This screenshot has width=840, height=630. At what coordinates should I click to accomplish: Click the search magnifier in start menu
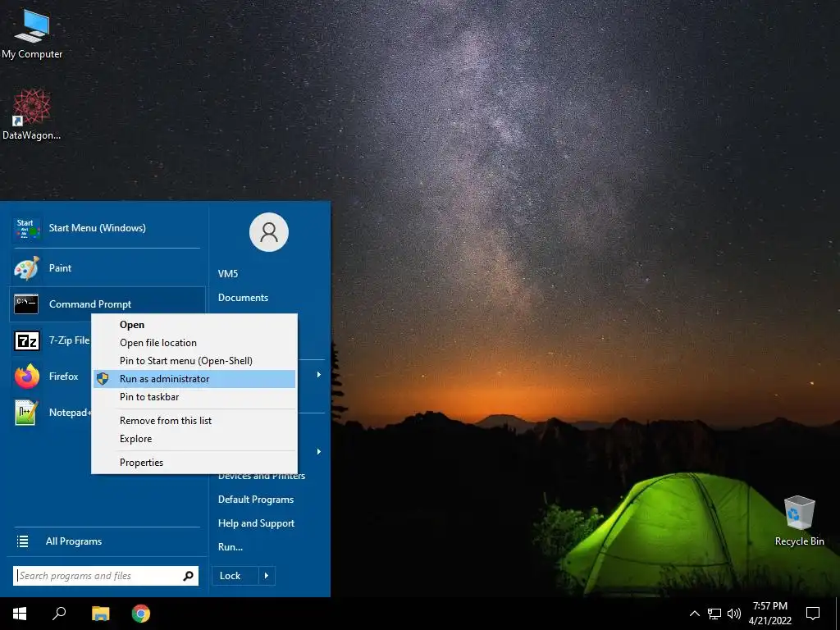[x=188, y=576]
